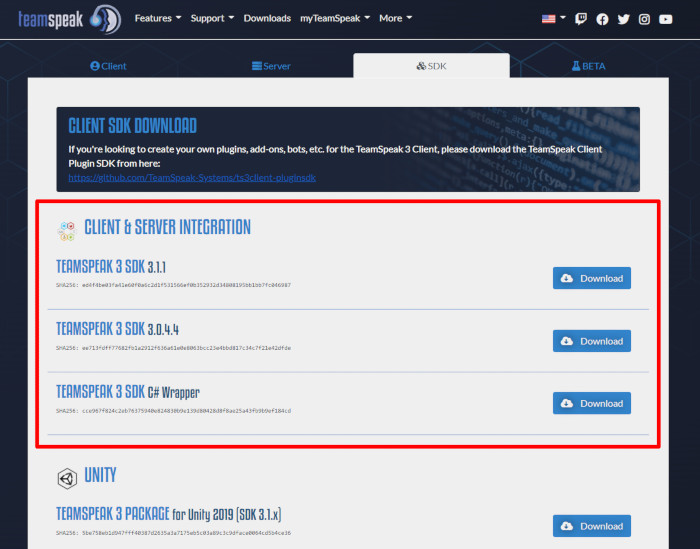The height and width of the screenshot is (549, 700).
Task: Download TeamSpeak 3 SDK 3.0.4.4
Action: click(592, 341)
